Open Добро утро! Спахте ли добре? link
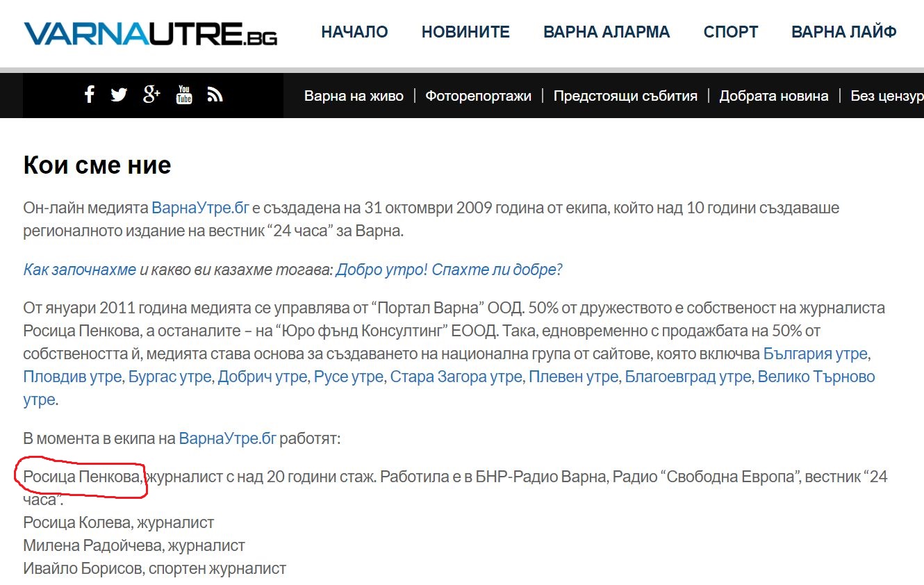 coord(449,270)
